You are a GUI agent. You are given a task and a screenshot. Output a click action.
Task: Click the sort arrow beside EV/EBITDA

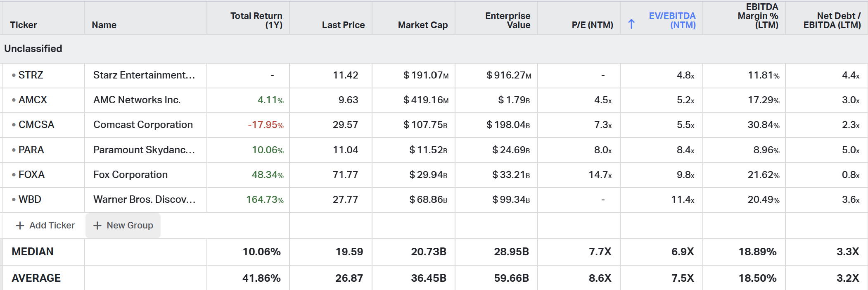(631, 24)
